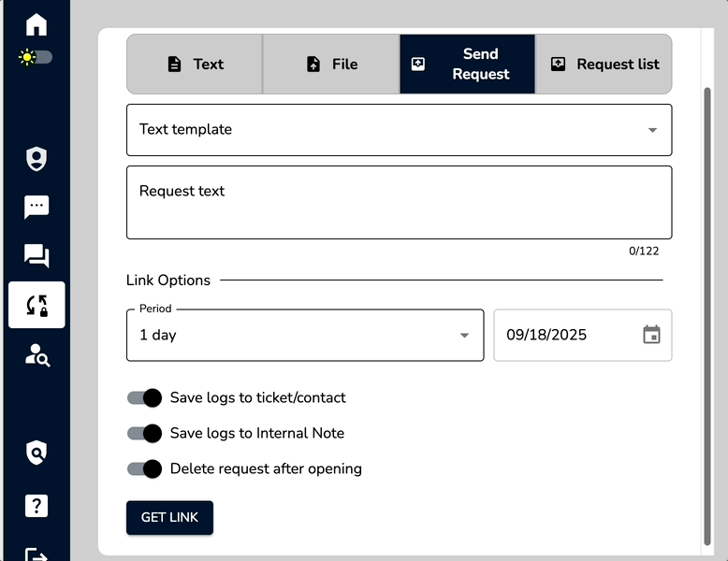The width and height of the screenshot is (728, 561).
Task: Open the help question mark icon
Action: pos(36,505)
